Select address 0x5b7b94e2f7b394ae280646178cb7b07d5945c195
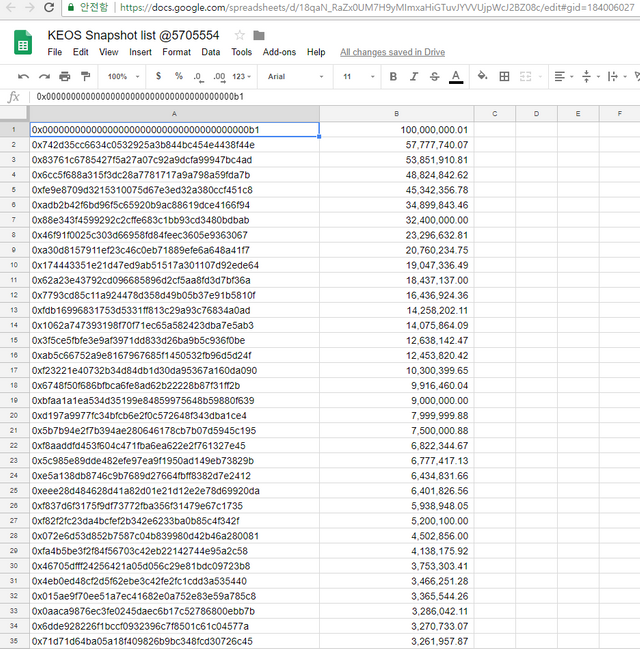640x649 pixels. 174,430
